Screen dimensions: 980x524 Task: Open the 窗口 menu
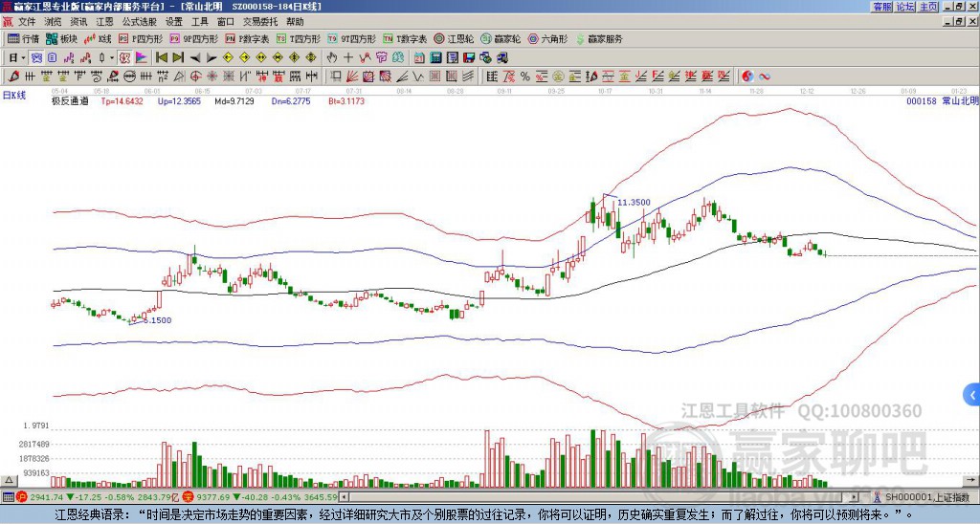(226, 22)
